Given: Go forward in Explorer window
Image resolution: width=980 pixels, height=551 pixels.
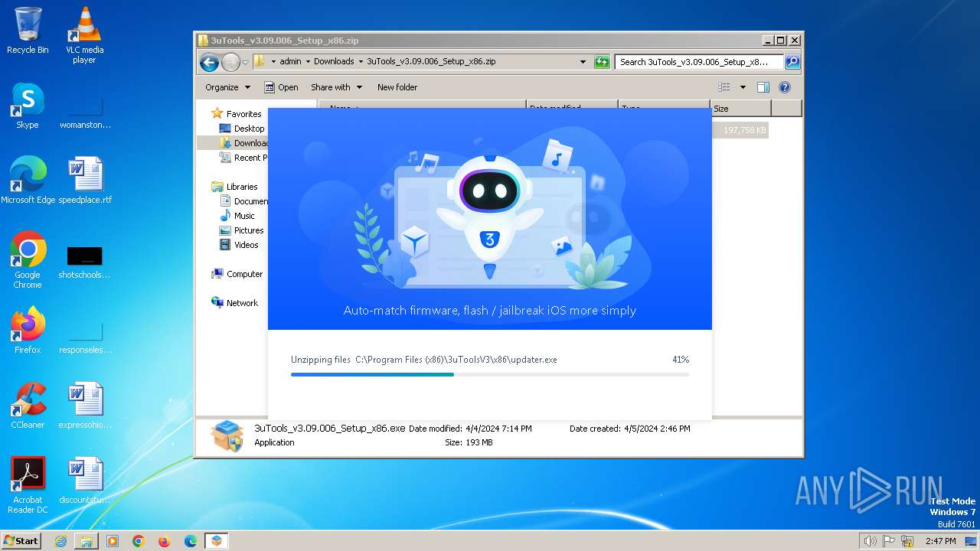Looking at the screenshot, I should pos(230,62).
